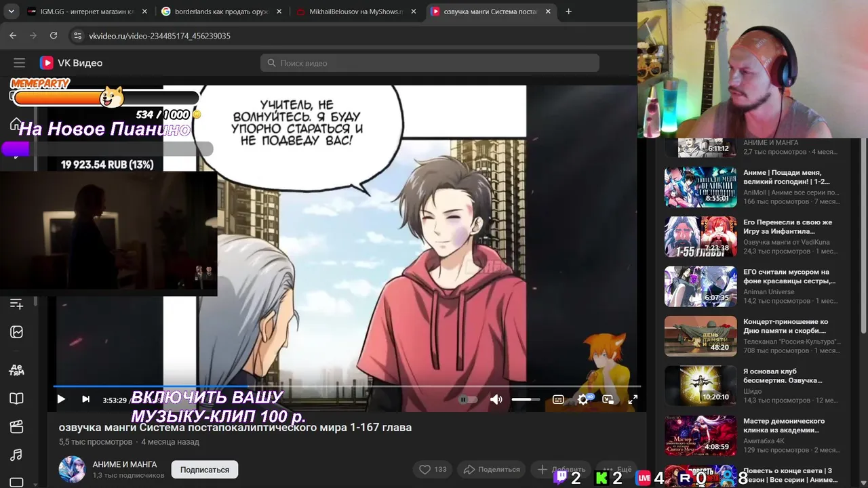Open the ЕГО считали мусором video title
Image resolution: width=868 pixels, height=488 pixels.
(789, 277)
